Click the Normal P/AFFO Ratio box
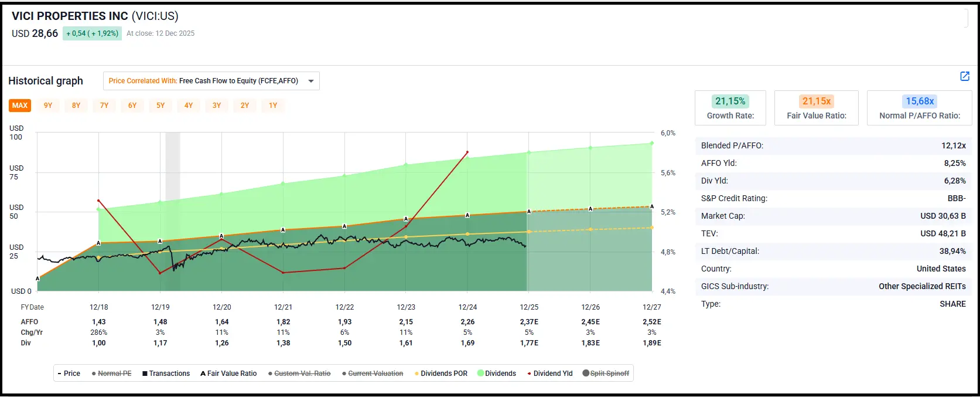The width and height of the screenshot is (980, 397). tap(919, 107)
